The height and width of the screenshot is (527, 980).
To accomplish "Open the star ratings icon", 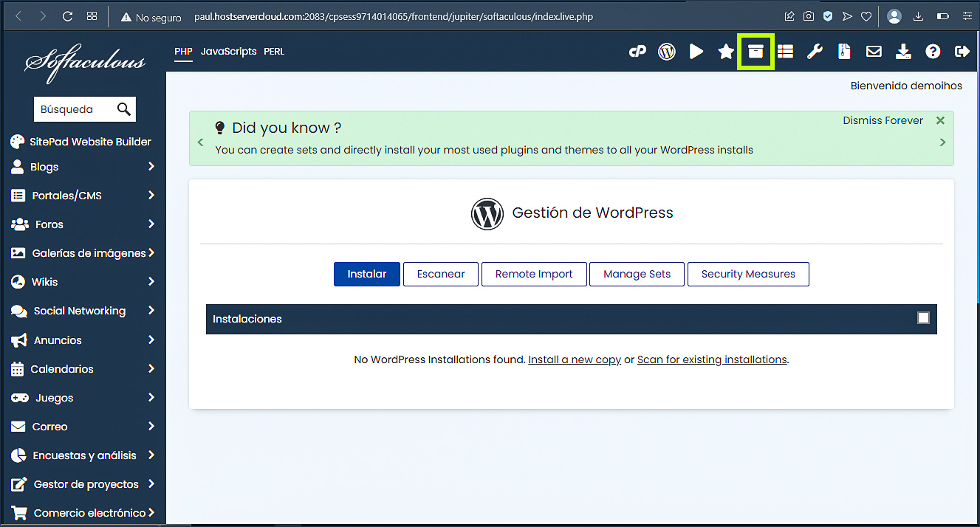I will click(x=726, y=52).
